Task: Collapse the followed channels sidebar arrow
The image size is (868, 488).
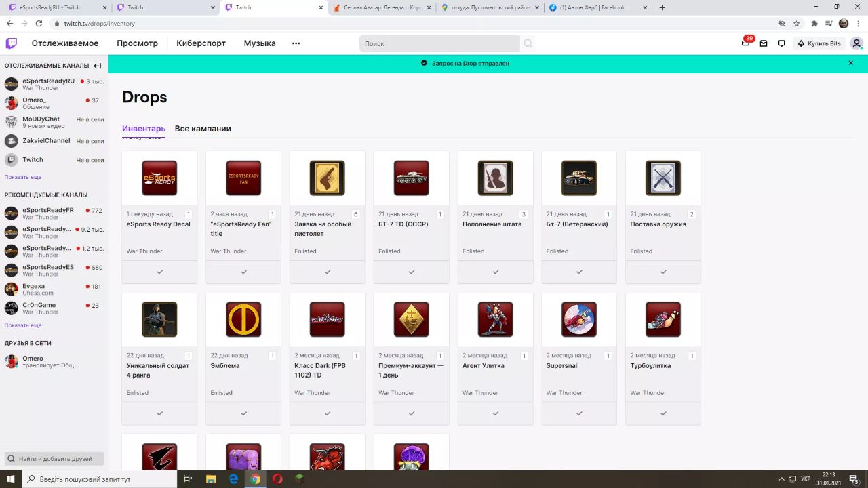Action: point(98,66)
